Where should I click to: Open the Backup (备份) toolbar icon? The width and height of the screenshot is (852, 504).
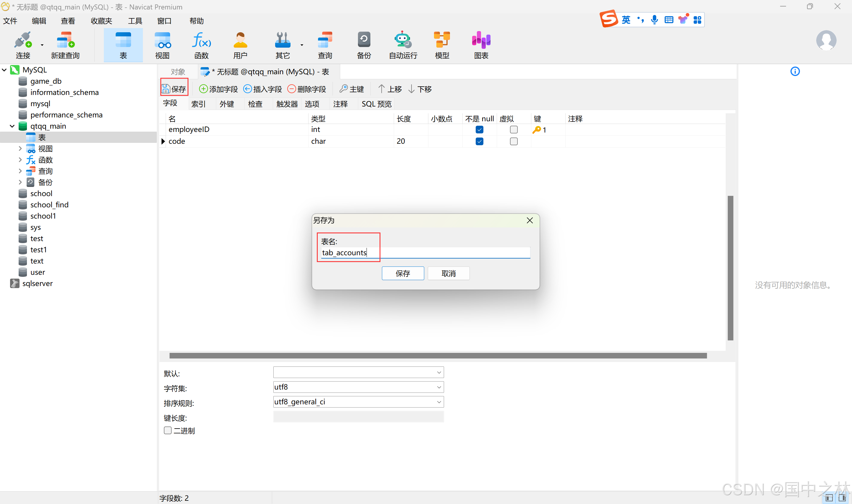364,45
